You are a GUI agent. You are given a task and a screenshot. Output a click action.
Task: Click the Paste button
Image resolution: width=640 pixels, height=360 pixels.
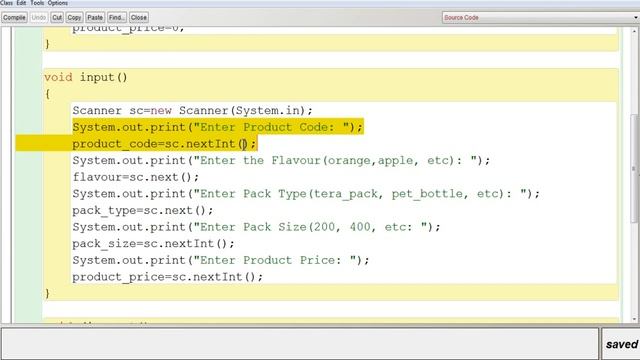tap(95, 18)
